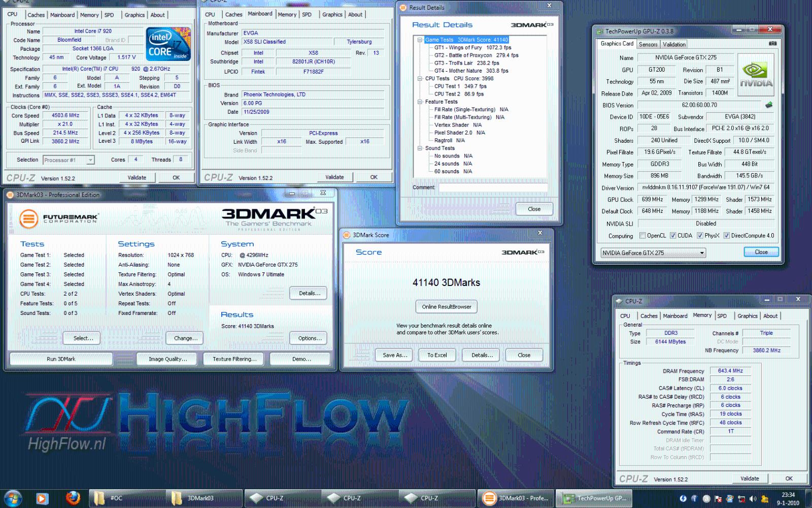Click the 41140 3DMarks score text
The height and width of the screenshot is (508, 812).
pyautogui.click(x=446, y=282)
